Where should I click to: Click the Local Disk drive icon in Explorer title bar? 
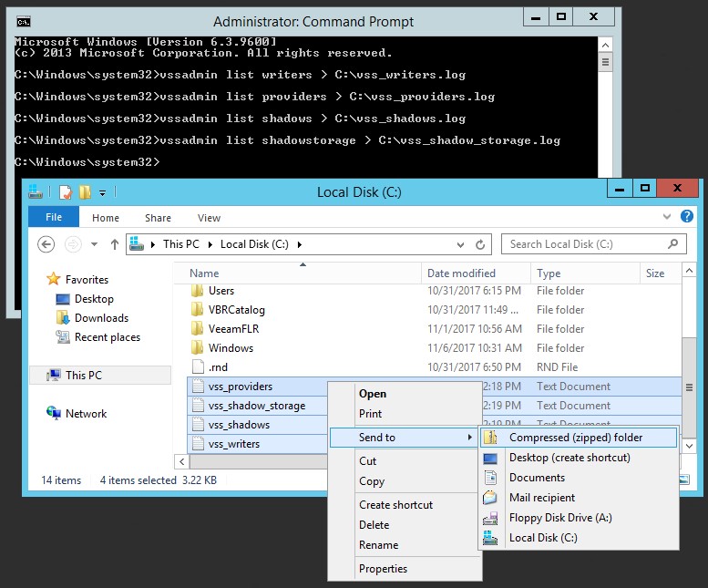36,192
